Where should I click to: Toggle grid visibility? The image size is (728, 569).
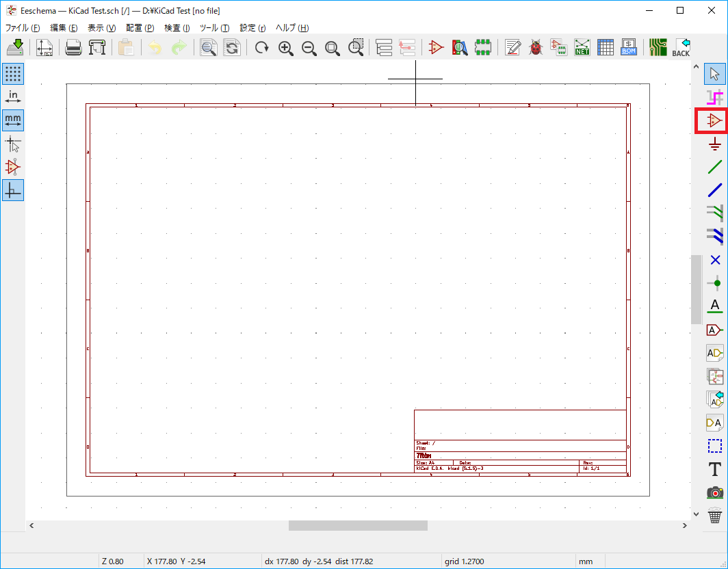[13, 74]
